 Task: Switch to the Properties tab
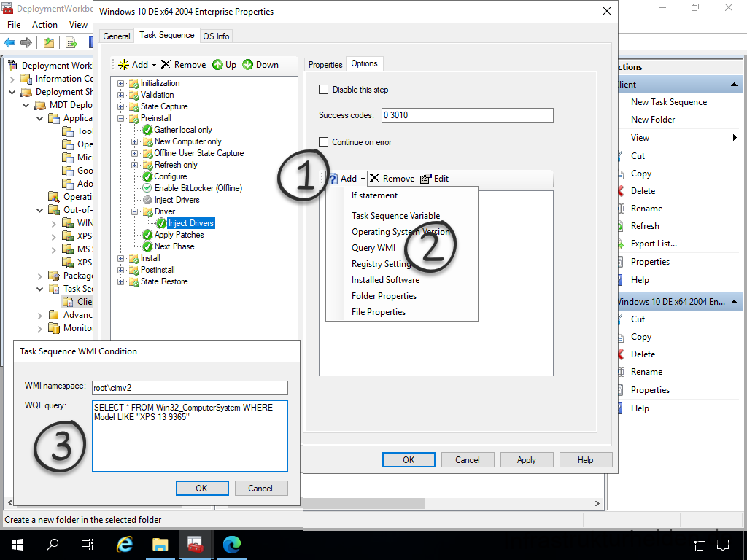click(x=325, y=65)
